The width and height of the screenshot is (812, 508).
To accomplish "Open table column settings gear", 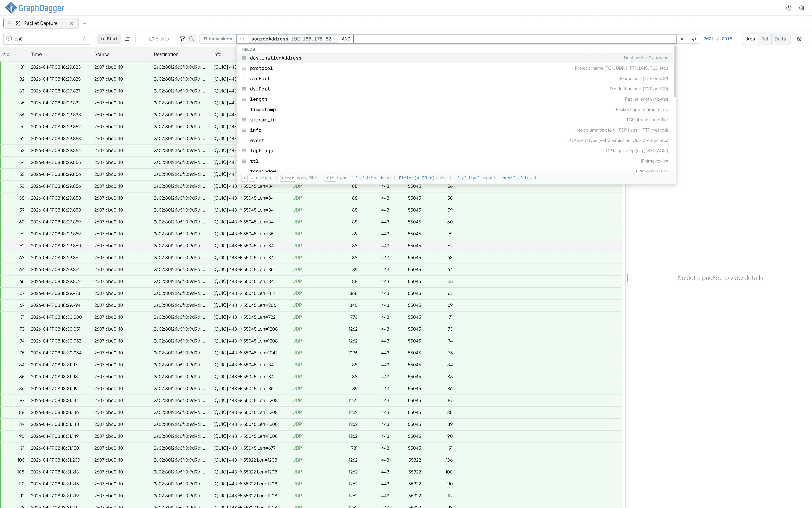I will (799, 39).
